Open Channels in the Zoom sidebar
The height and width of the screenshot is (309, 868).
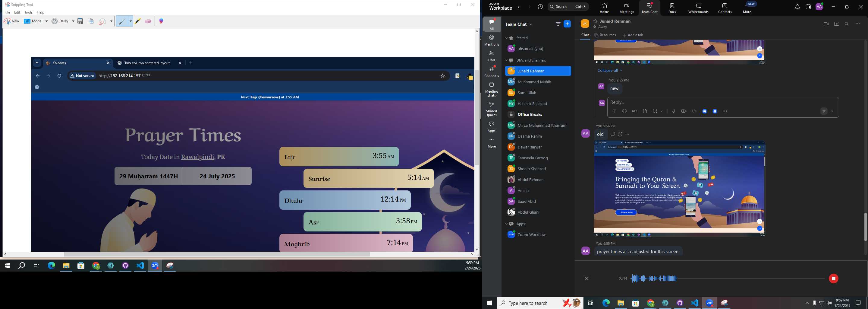[x=492, y=72]
